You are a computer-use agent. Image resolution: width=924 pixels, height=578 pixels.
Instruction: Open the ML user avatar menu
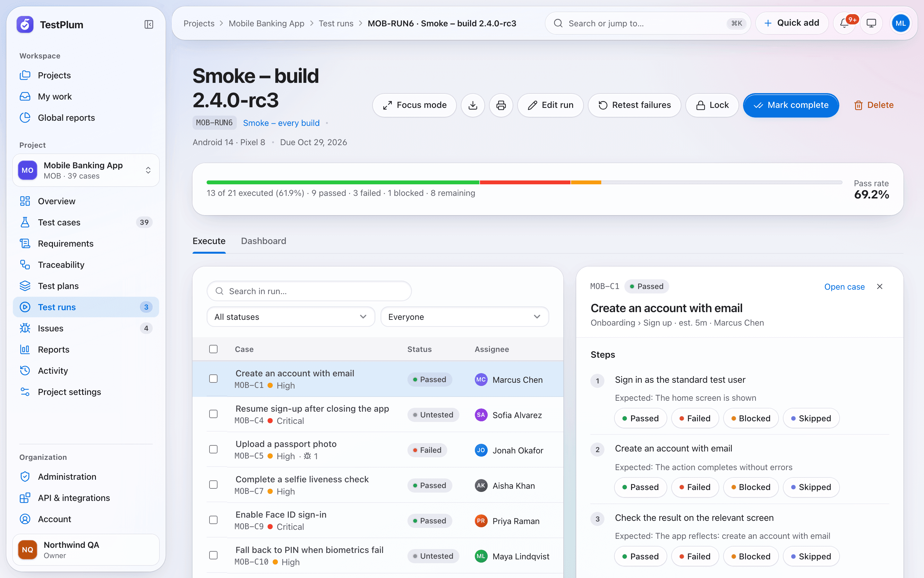[900, 23]
